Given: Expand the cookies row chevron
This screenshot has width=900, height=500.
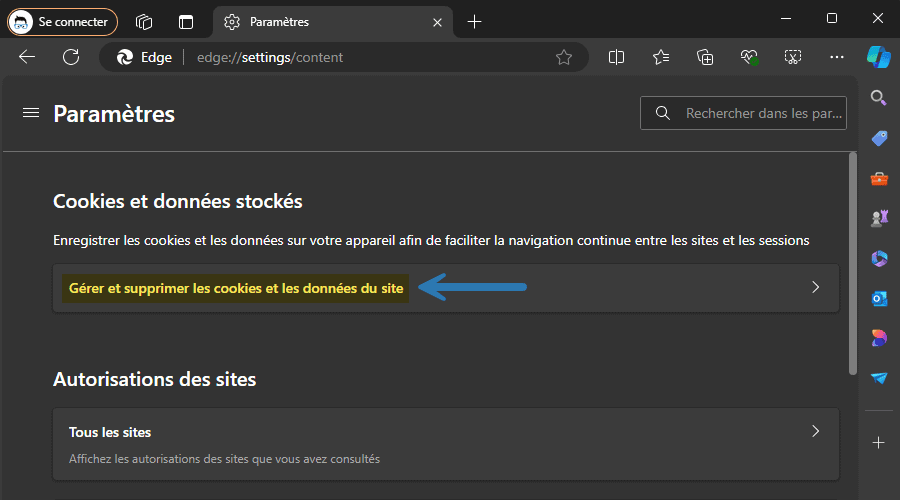Looking at the screenshot, I should coord(816,287).
